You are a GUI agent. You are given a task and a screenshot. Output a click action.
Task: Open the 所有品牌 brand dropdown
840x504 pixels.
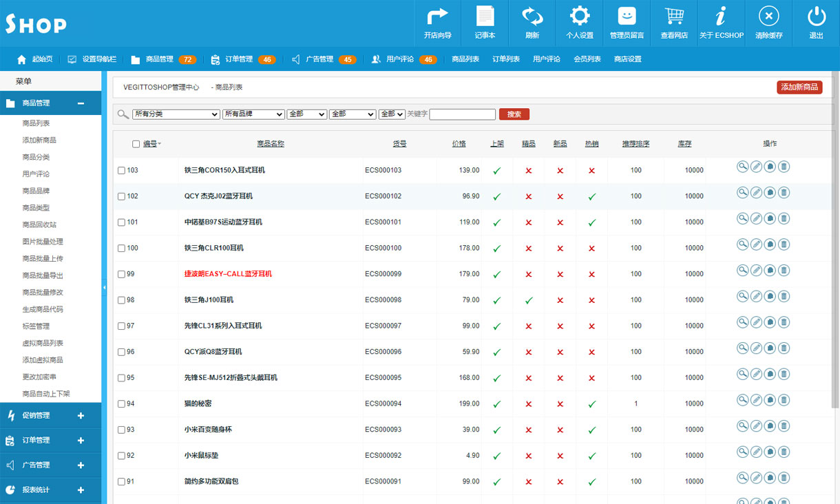[x=253, y=114]
